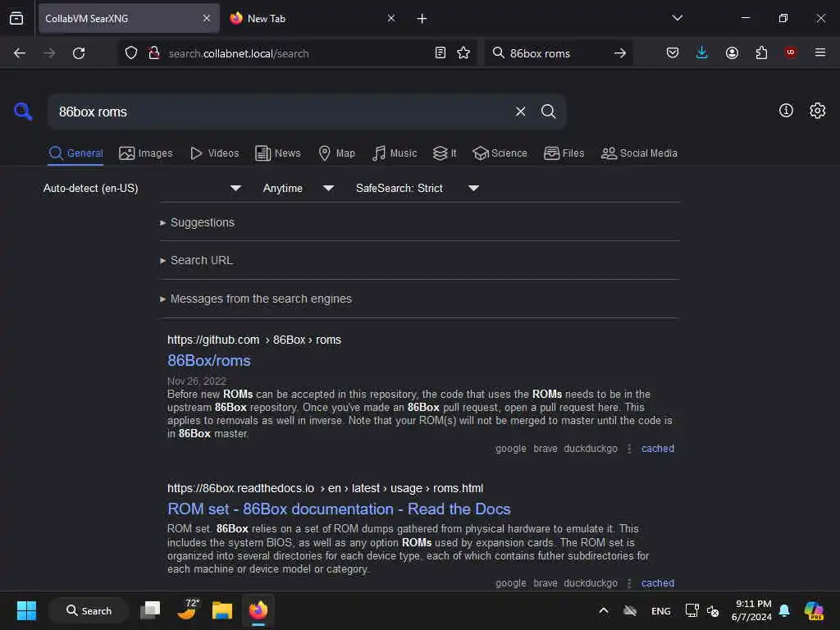Open the 72° weather widget
The height and width of the screenshot is (630, 840).
[x=188, y=609]
